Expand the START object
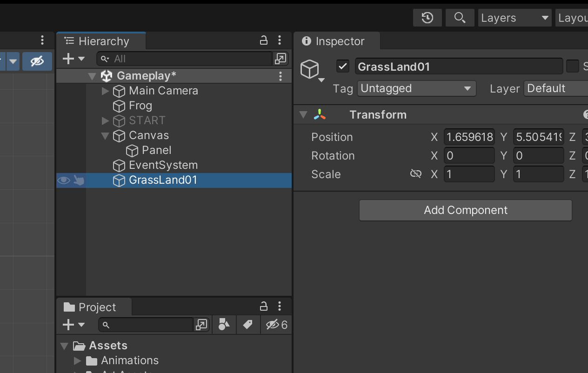 [x=105, y=120]
